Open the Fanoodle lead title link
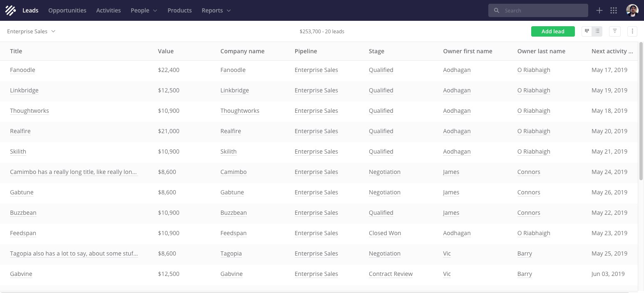This screenshot has height=293, width=644. click(22, 70)
